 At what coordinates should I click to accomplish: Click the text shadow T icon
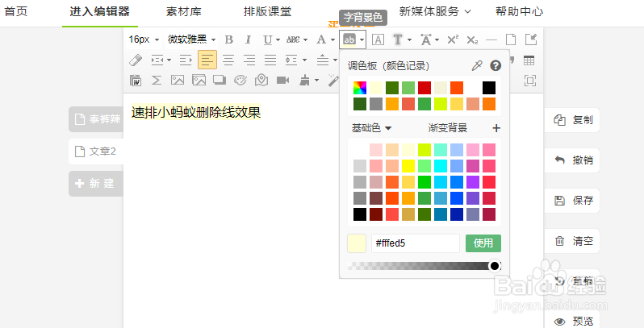coord(398,39)
